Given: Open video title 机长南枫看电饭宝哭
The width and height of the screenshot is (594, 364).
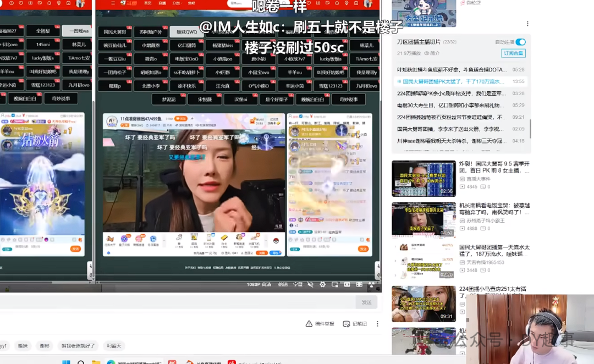Looking at the screenshot, I should click(x=494, y=209).
